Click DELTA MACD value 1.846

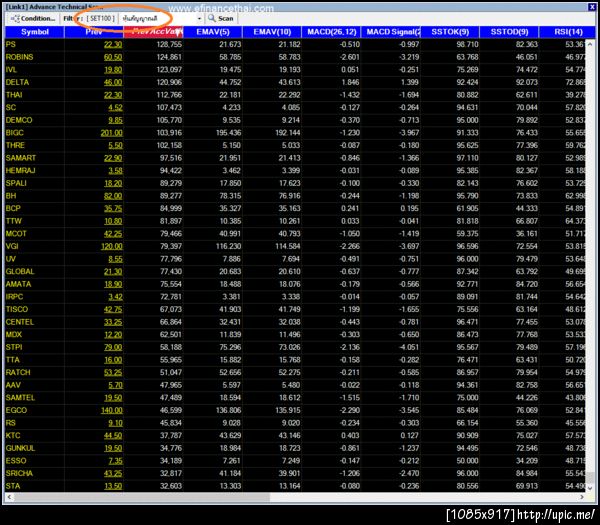[350, 82]
